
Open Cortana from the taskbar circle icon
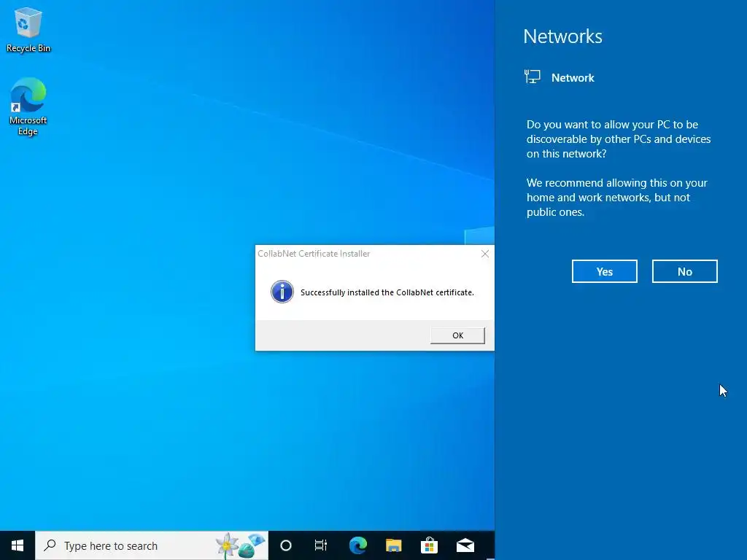point(286,545)
